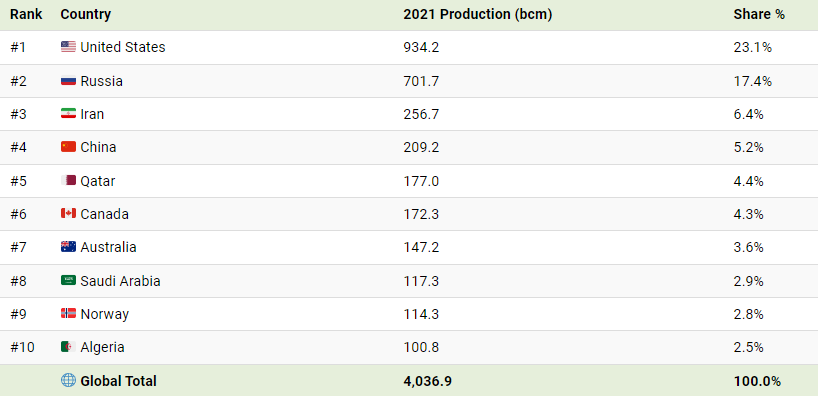Viewport: 818px width, 396px height.
Task: Click the Iran flag icon
Action: pyautogui.click(x=68, y=114)
